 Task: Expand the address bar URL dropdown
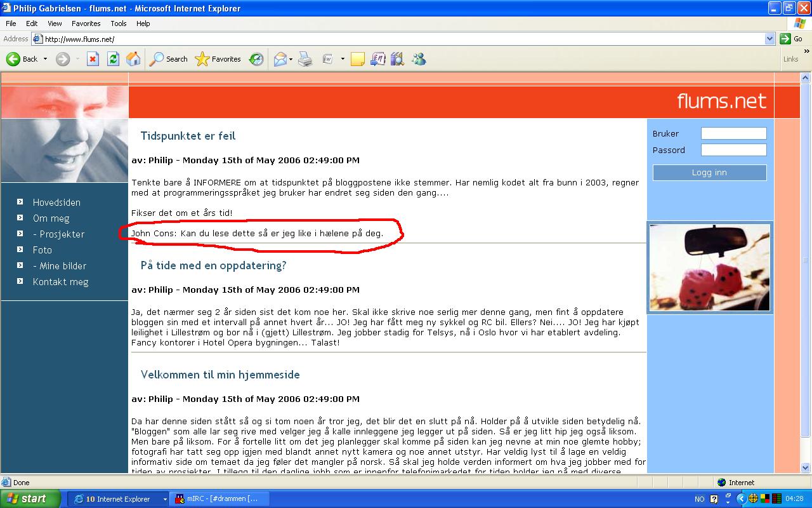coord(769,39)
